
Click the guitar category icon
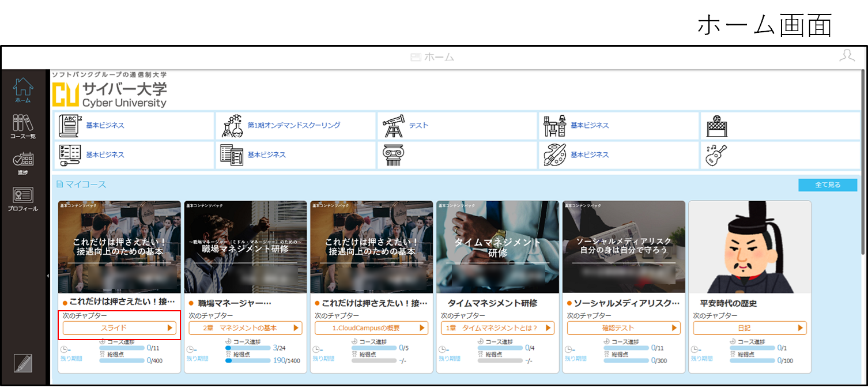point(716,155)
